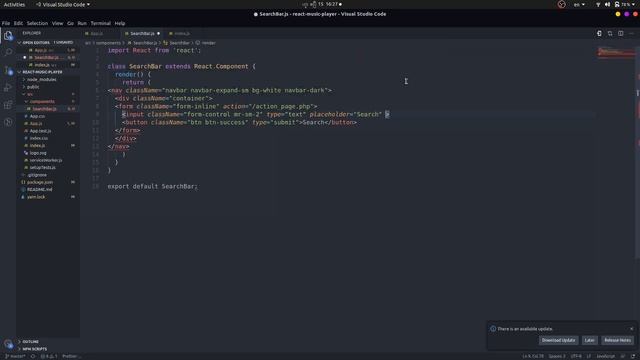Click the synchronize changes icon in status bar
Screen dimensions: 640x360
pyautogui.click(x=33, y=356)
